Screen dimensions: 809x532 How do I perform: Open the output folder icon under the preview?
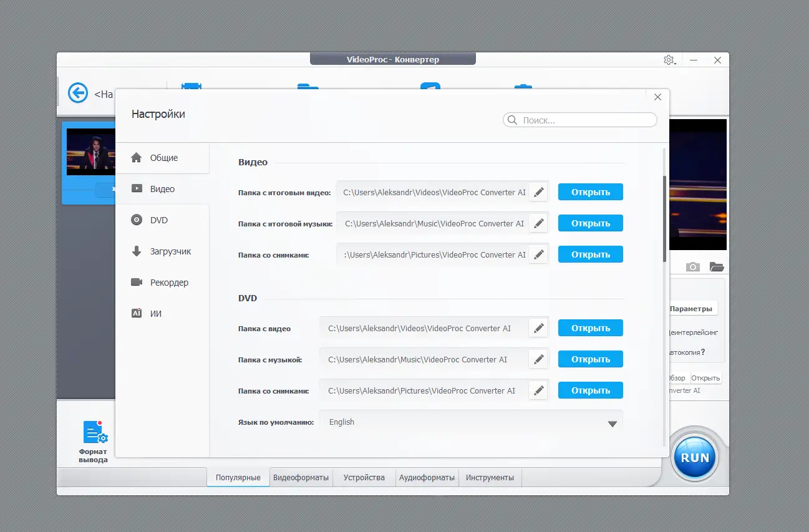(x=717, y=267)
